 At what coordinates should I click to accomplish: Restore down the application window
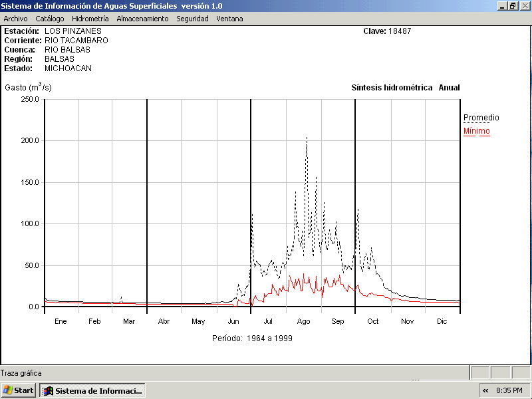513,5
